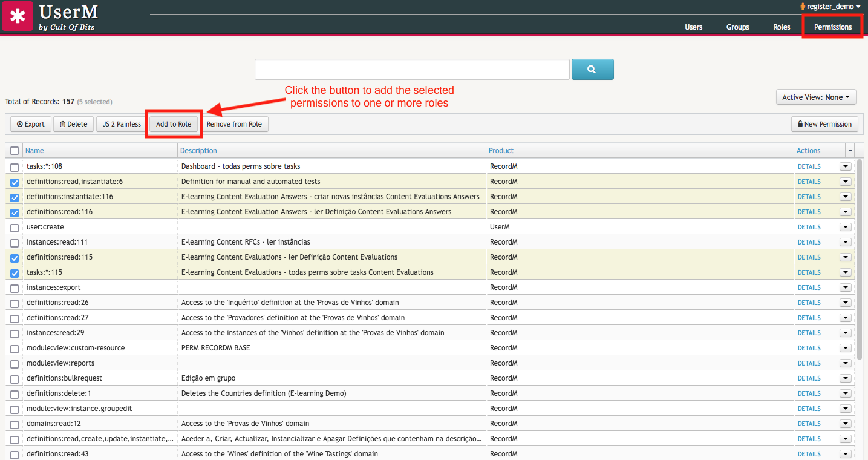Expand actions dropdown for tasks:*:108 row

(x=846, y=166)
